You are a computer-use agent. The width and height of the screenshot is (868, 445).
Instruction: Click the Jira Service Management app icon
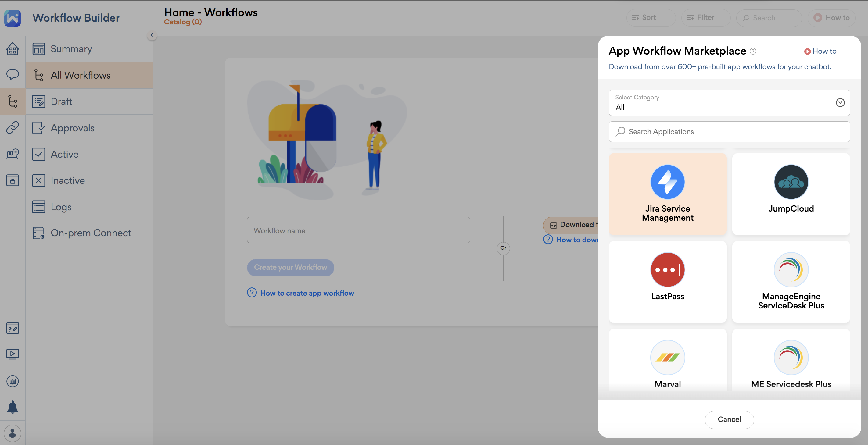click(667, 182)
